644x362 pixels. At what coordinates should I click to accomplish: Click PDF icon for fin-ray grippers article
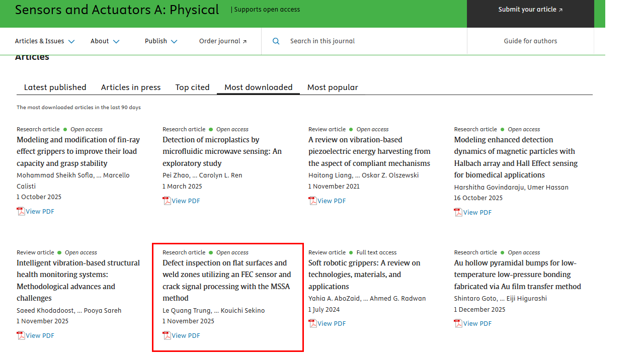pyautogui.click(x=21, y=212)
